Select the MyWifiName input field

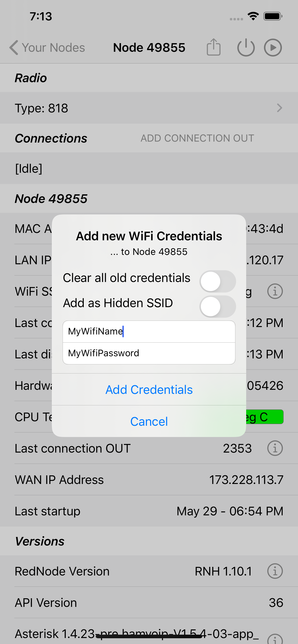click(x=149, y=331)
